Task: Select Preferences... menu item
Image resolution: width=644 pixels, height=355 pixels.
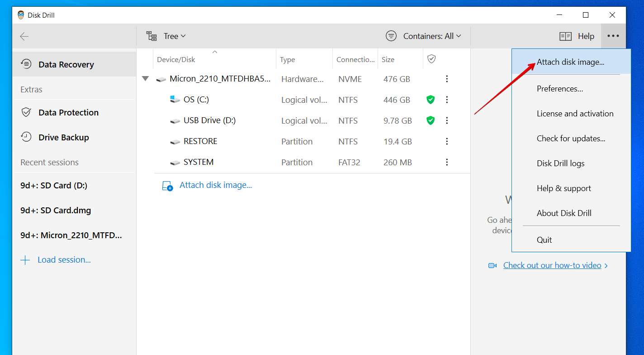Action: tap(571, 89)
